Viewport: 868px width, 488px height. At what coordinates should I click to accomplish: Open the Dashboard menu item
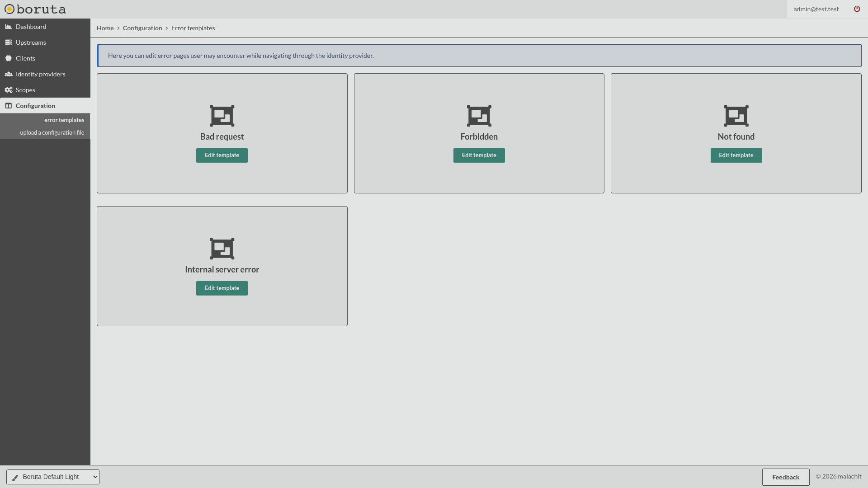click(x=45, y=27)
